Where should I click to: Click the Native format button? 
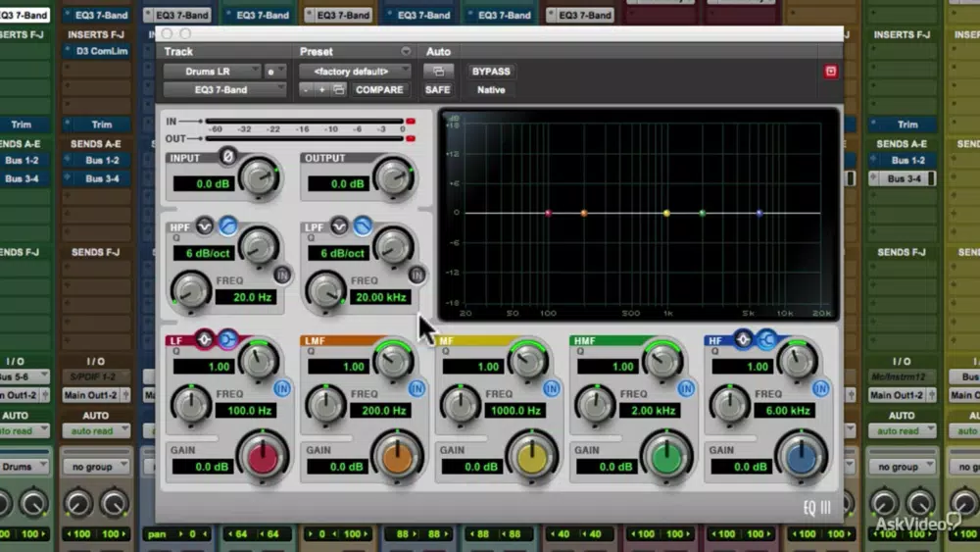tap(491, 90)
